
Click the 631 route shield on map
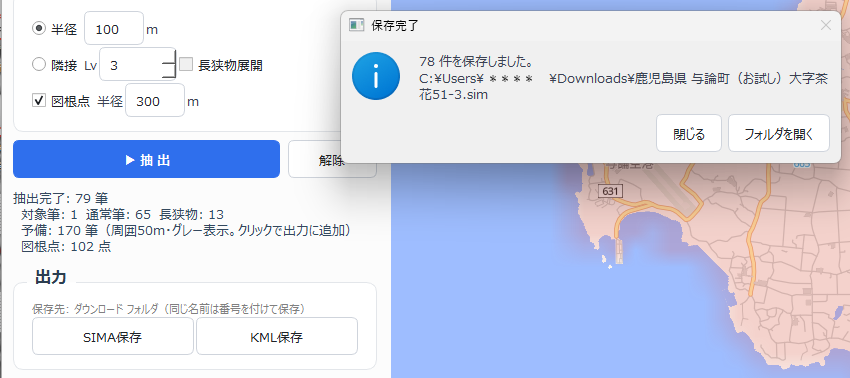(x=611, y=191)
